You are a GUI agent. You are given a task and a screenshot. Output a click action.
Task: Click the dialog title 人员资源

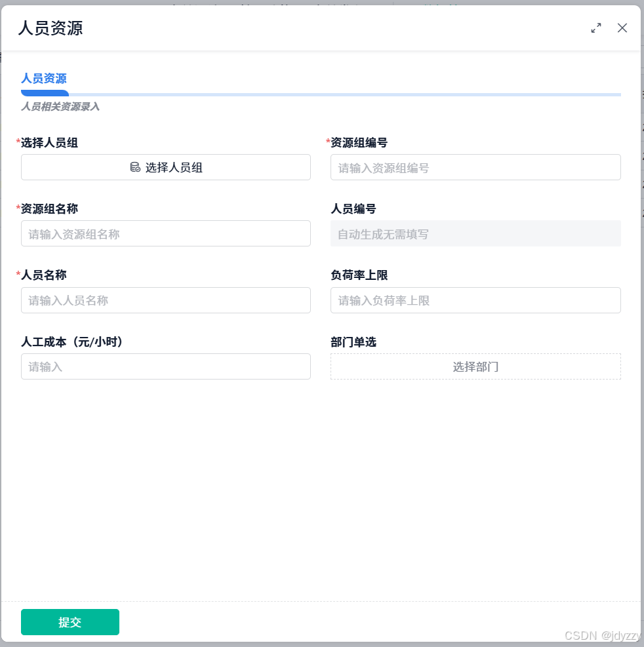pyautogui.click(x=50, y=28)
